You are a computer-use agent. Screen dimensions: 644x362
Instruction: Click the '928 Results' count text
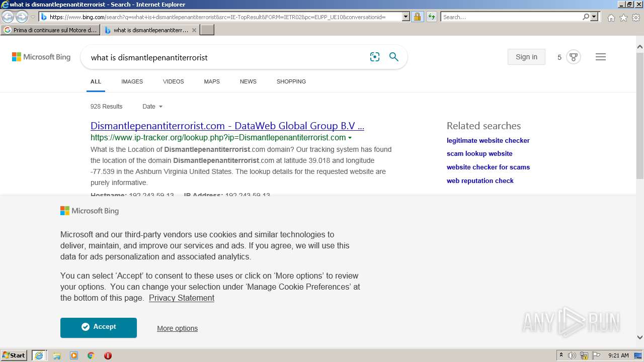[x=107, y=106]
